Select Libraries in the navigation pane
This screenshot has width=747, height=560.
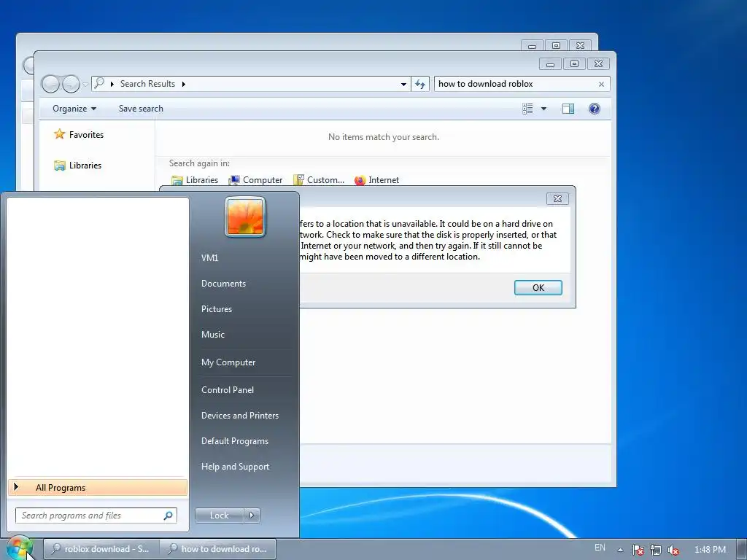(x=77, y=166)
